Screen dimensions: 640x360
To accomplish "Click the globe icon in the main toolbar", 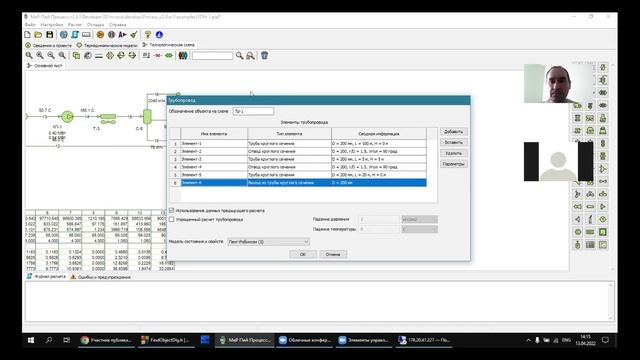I will tap(64, 35).
